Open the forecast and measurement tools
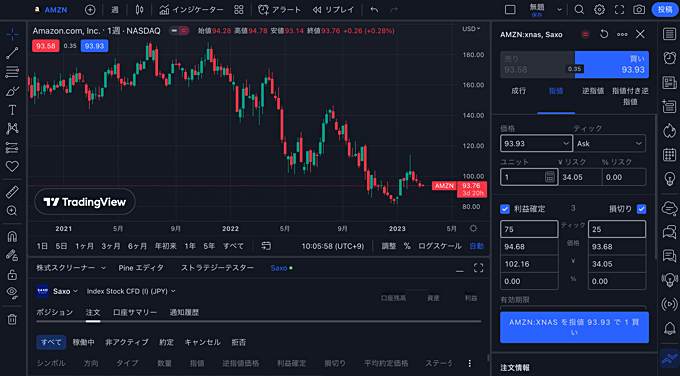The height and width of the screenshot is (376, 680). click(x=12, y=148)
